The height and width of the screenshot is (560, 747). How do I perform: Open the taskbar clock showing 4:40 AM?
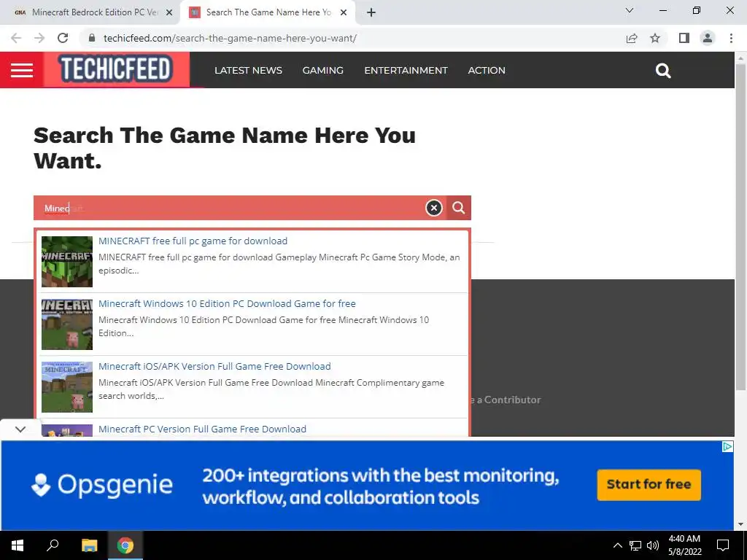(684, 545)
